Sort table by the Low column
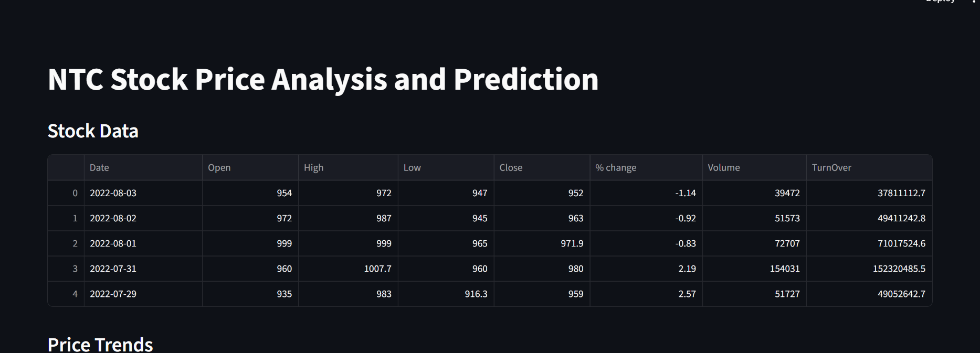The height and width of the screenshot is (353, 980). tap(412, 167)
